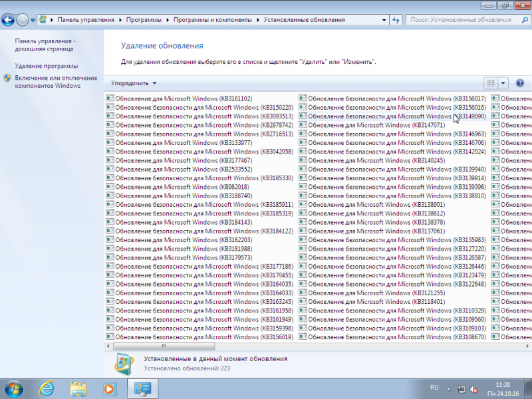The height and width of the screenshot is (399, 532).
Task: Expand arrow after 'Программы' breadcrumb
Action: coord(168,20)
